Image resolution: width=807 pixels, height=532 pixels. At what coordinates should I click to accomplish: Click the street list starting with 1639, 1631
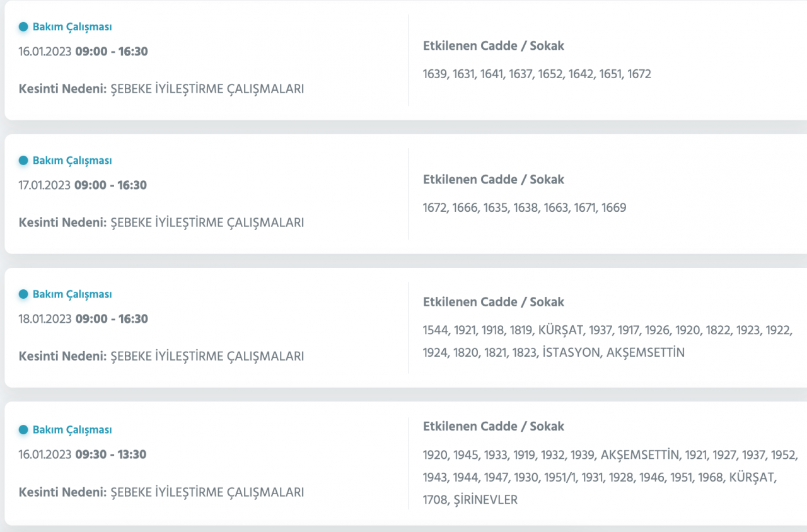(537, 74)
